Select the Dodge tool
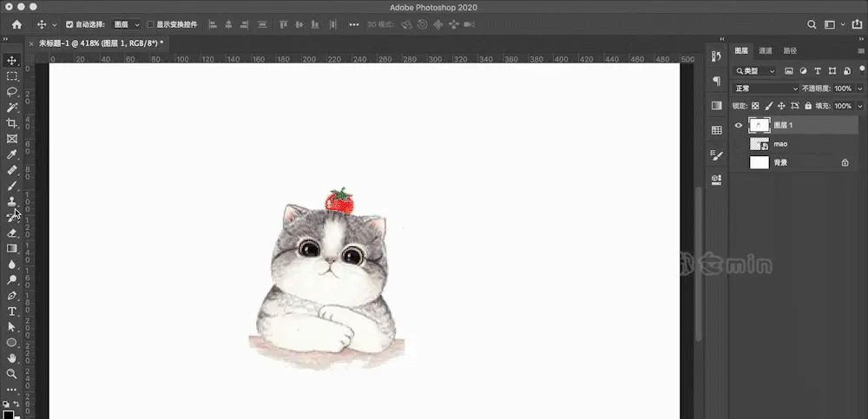This screenshot has height=419, width=868. 11,279
